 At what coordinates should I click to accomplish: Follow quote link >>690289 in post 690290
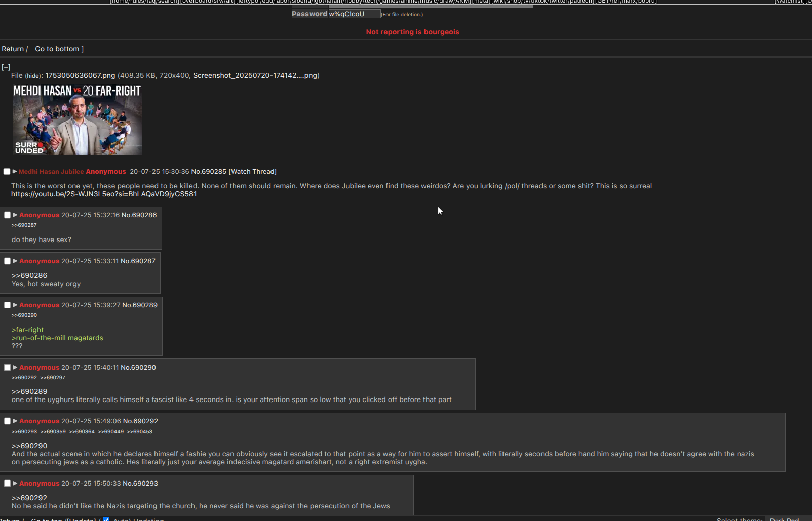pyautogui.click(x=29, y=391)
